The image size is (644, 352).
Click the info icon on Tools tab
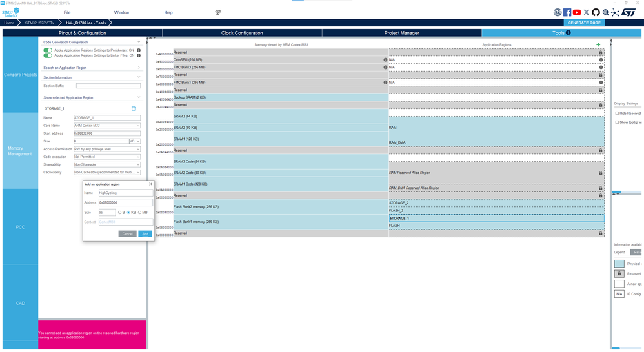point(569,33)
